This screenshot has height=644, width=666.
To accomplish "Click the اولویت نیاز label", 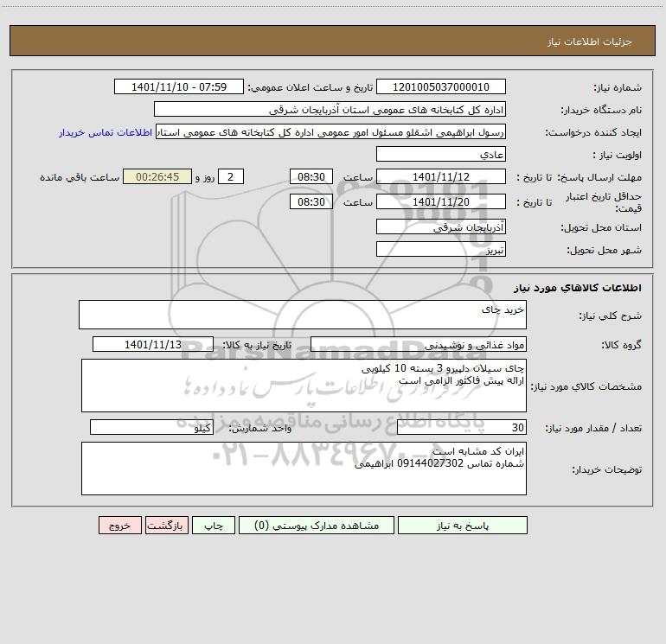I will coord(618,156).
